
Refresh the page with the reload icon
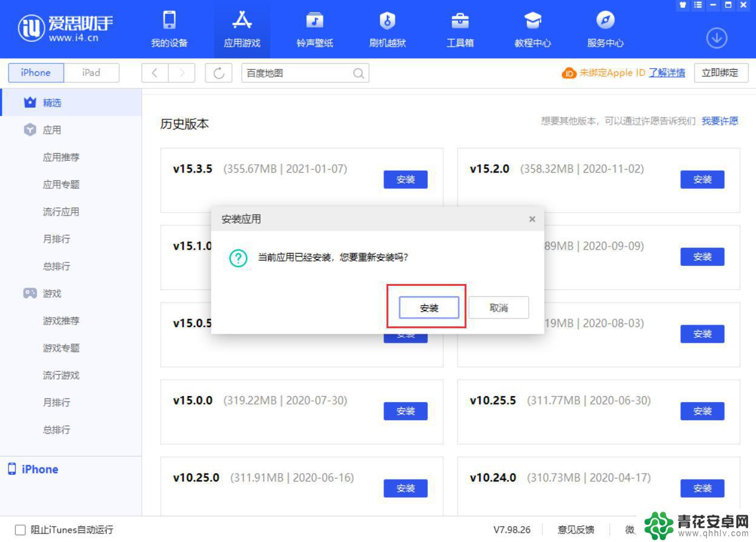pos(219,73)
